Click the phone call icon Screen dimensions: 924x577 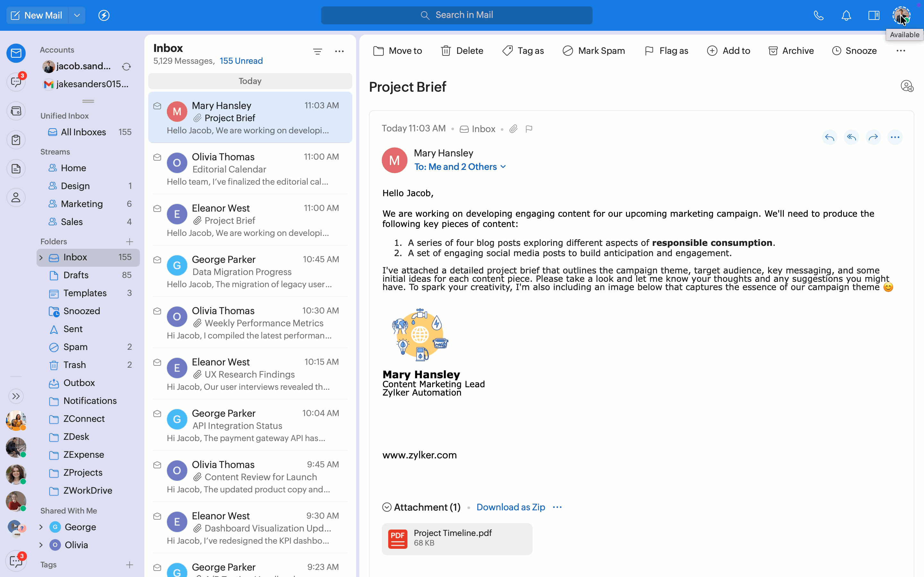(x=818, y=15)
